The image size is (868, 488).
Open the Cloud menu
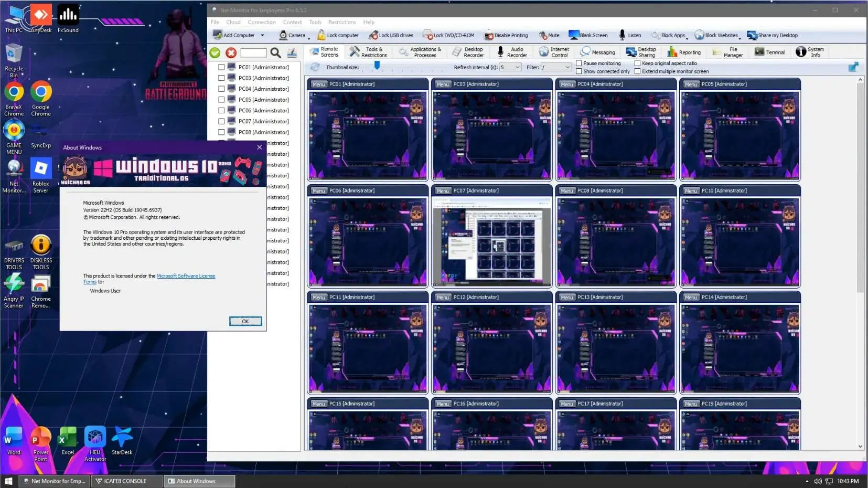tap(233, 22)
